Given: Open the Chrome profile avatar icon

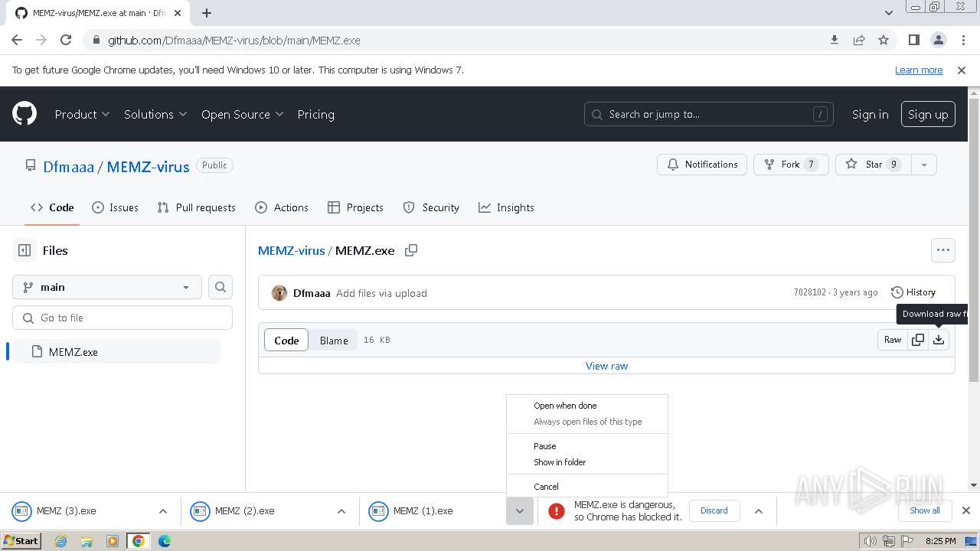Looking at the screenshot, I should coord(938,40).
